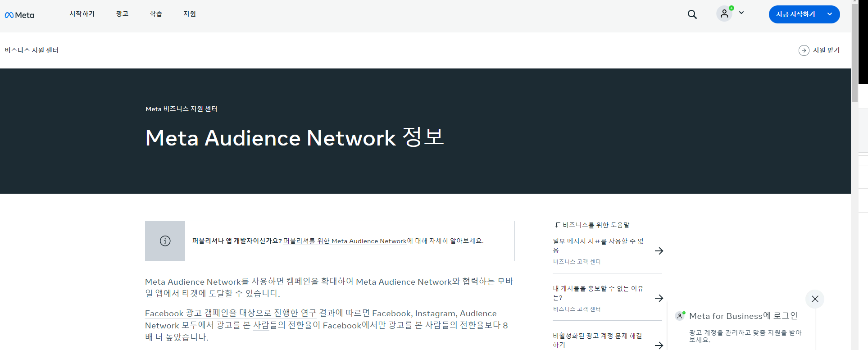Open the 학습 menu
Viewport: 868px width, 350px height.
pos(156,14)
